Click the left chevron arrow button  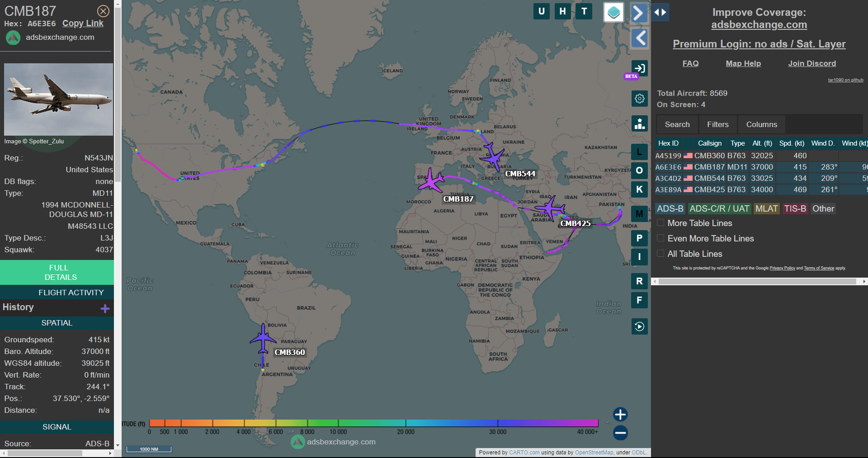(639, 38)
